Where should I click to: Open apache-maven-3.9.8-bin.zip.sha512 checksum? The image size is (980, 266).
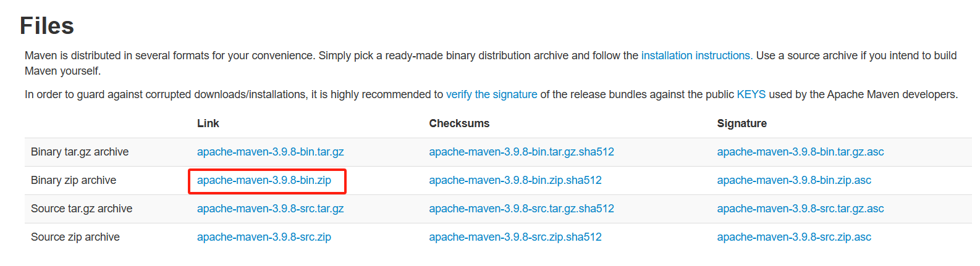515,180
